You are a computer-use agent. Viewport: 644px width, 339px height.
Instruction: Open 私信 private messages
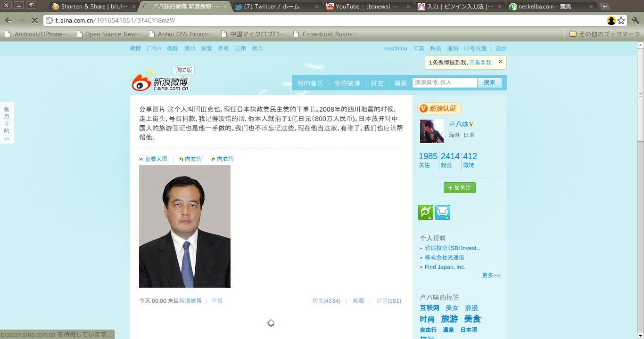pos(436,48)
